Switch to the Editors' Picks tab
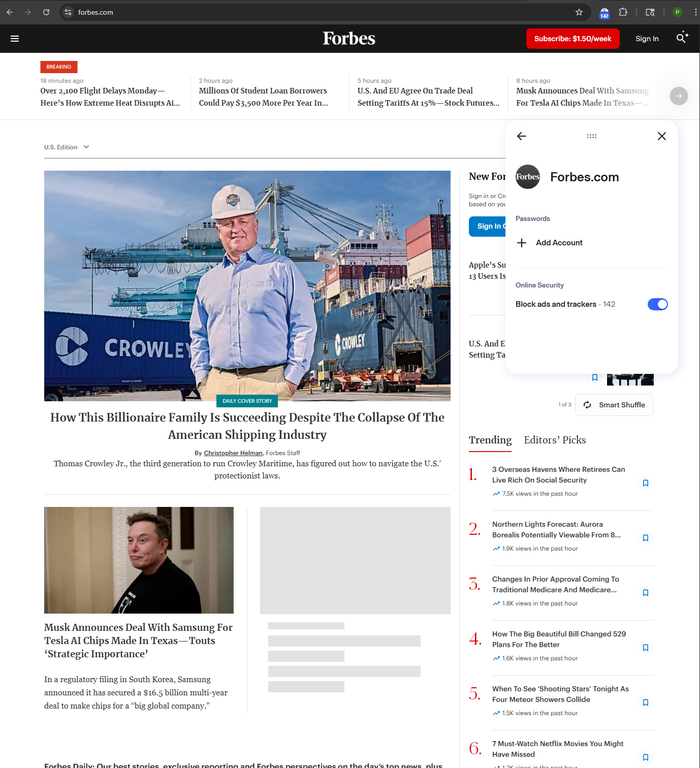 (555, 440)
